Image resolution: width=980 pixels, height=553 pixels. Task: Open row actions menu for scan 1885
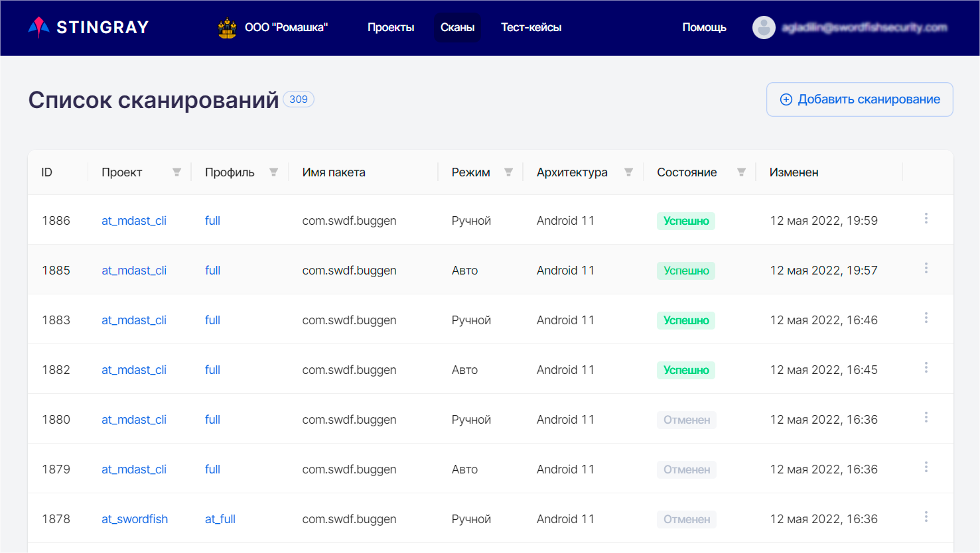pos(926,268)
